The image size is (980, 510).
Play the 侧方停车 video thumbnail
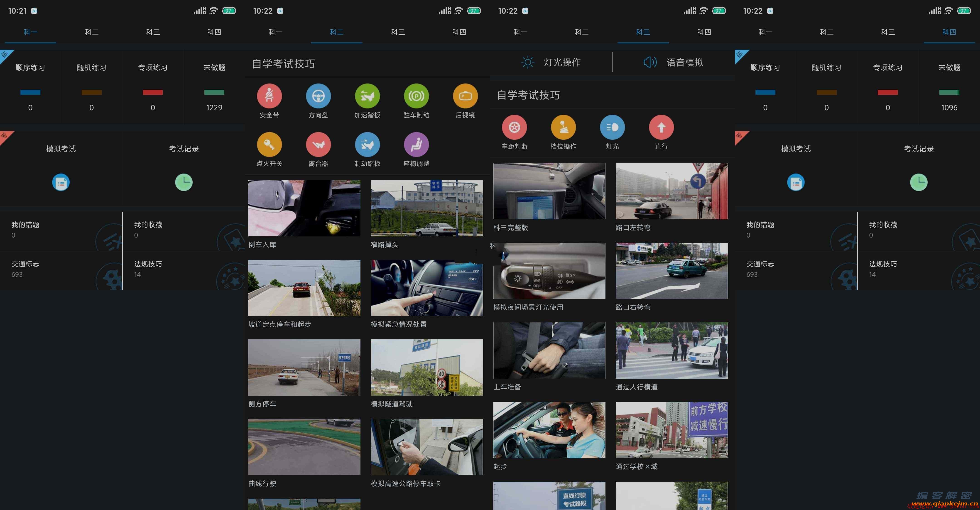304,367
